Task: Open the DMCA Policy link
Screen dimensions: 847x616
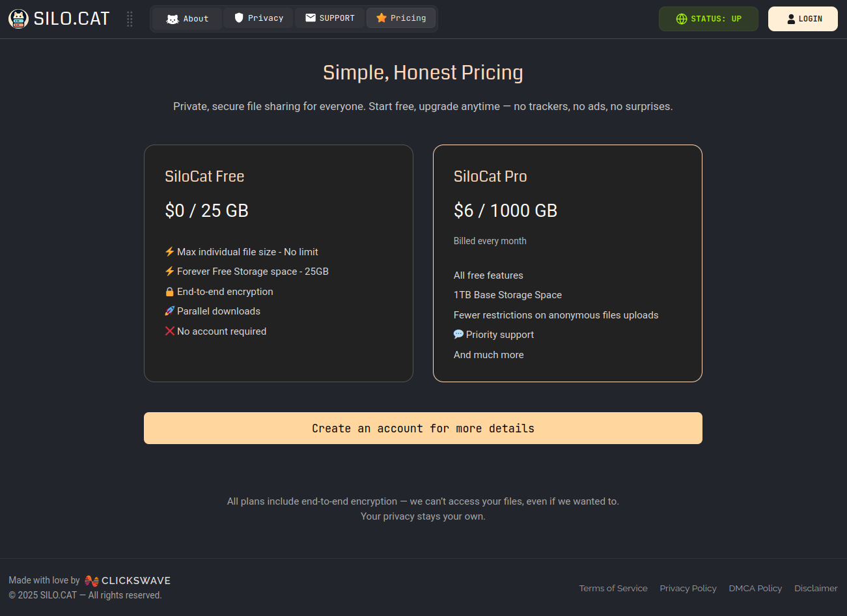Action: (755, 588)
